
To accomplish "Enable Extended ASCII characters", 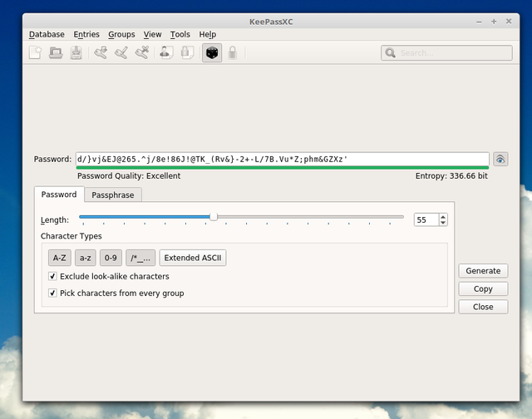I will pyautogui.click(x=193, y=258).
